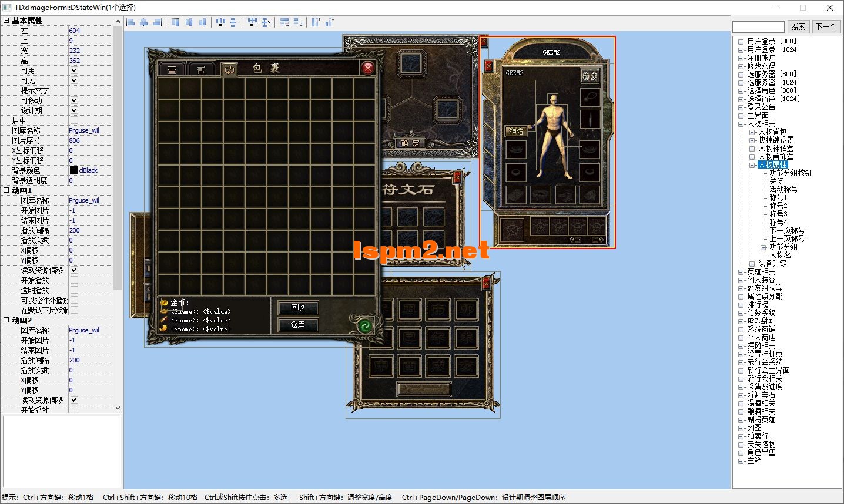Click the align top edges toolbar icon
Image resolution: width=844 pixels, height=504 pixels.
coord(175,22)
